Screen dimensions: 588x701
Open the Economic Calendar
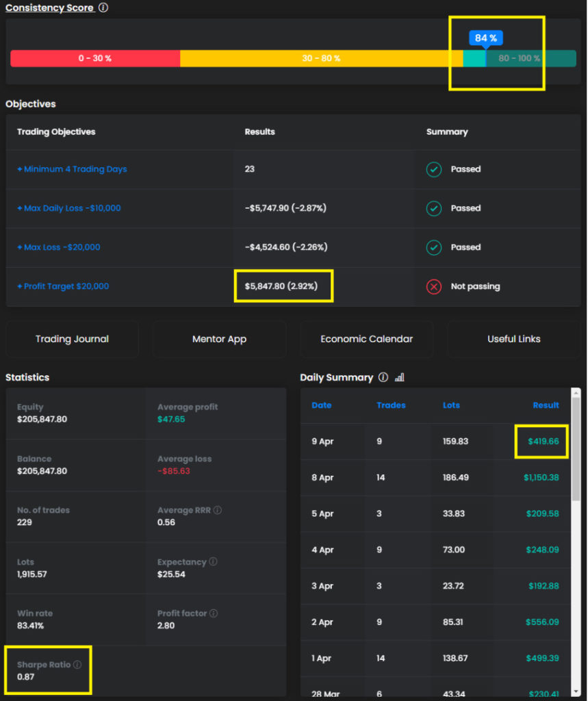(366, 339)
